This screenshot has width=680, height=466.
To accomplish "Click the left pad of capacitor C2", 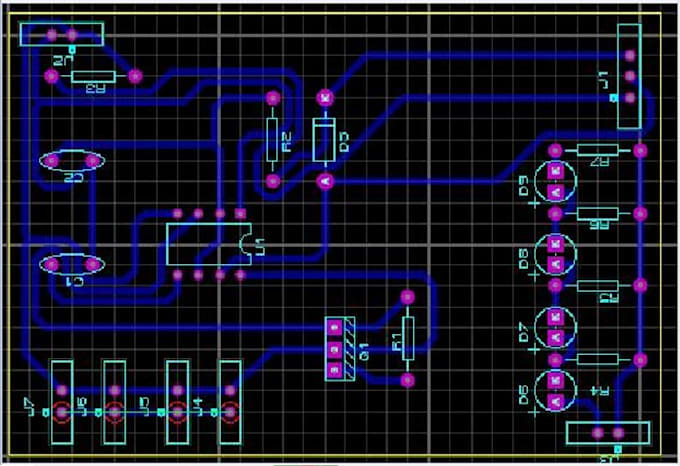I will pos(52,161).
